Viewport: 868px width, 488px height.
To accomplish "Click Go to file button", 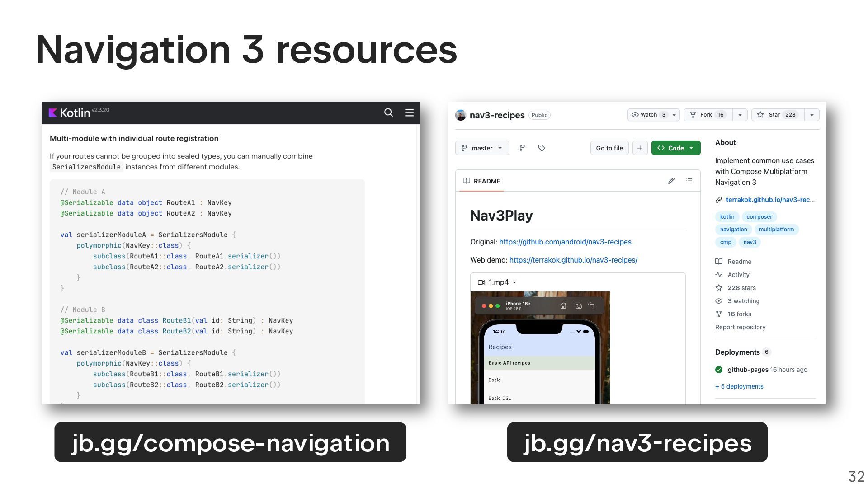I will [609, 148].
